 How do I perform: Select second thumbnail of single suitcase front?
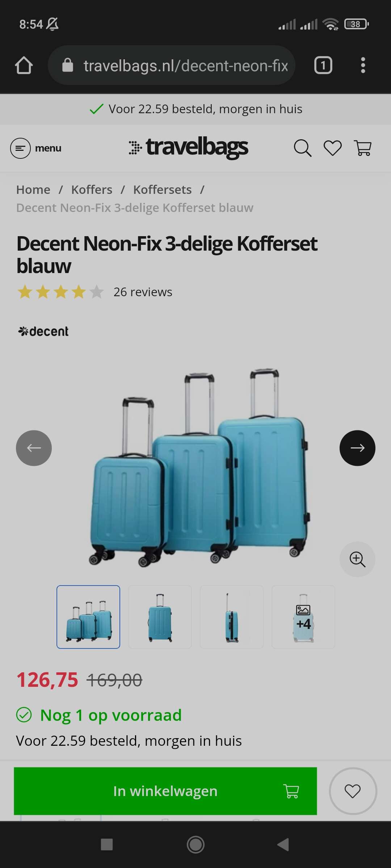160,617
